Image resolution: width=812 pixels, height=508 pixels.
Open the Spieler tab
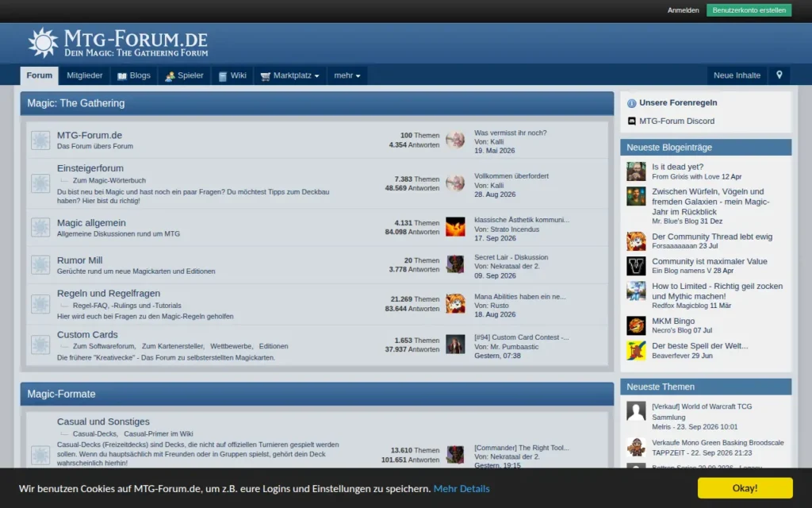tap(184, 75)
